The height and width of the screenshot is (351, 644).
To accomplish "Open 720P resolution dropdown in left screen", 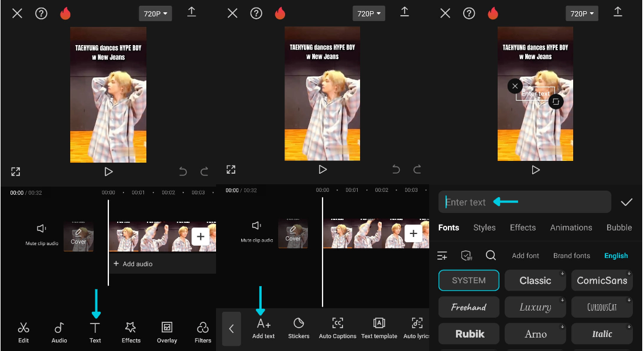I will (155, 13).
